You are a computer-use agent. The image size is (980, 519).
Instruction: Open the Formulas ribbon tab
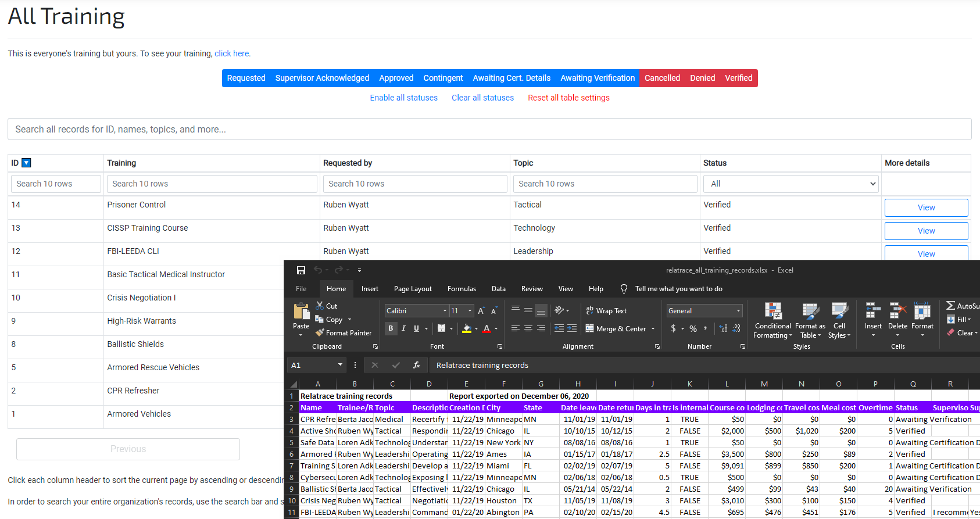click(x=462, y=289)
